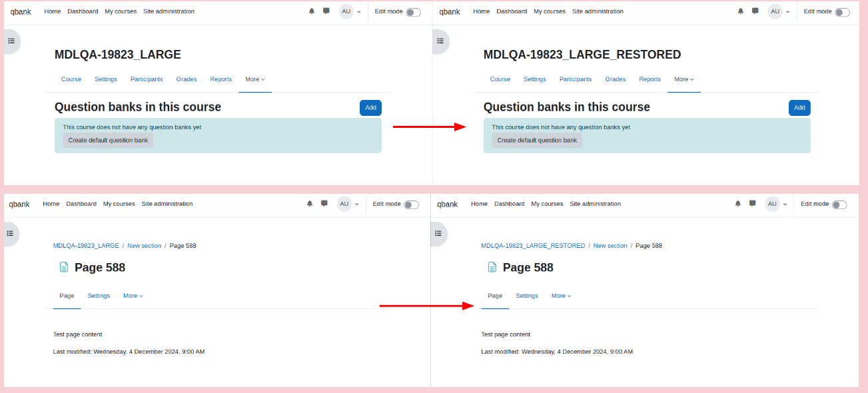Screen dimensions: 868x393
Task: Open Site administration in restored Page 588 panel
Action: [x=595, y=204]
